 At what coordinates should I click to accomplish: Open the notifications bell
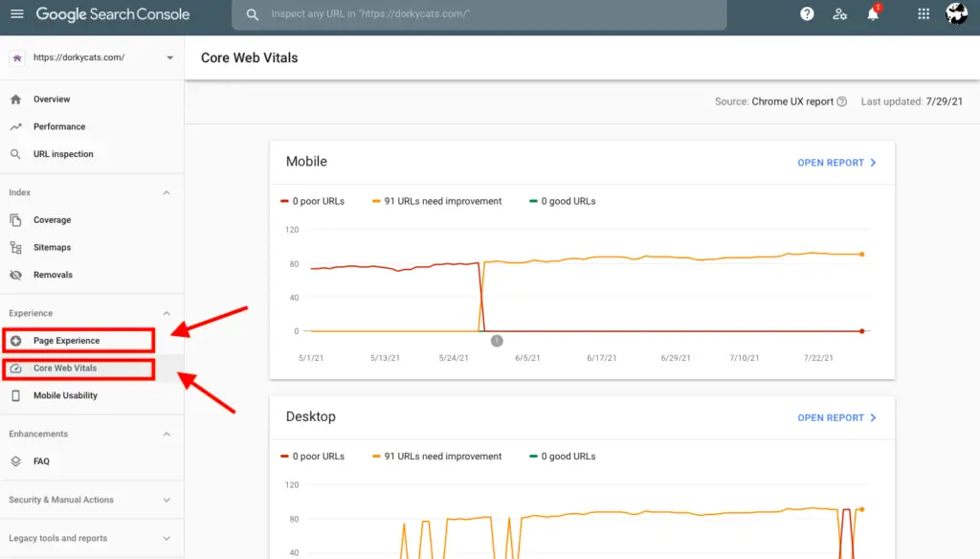point(873,13)
